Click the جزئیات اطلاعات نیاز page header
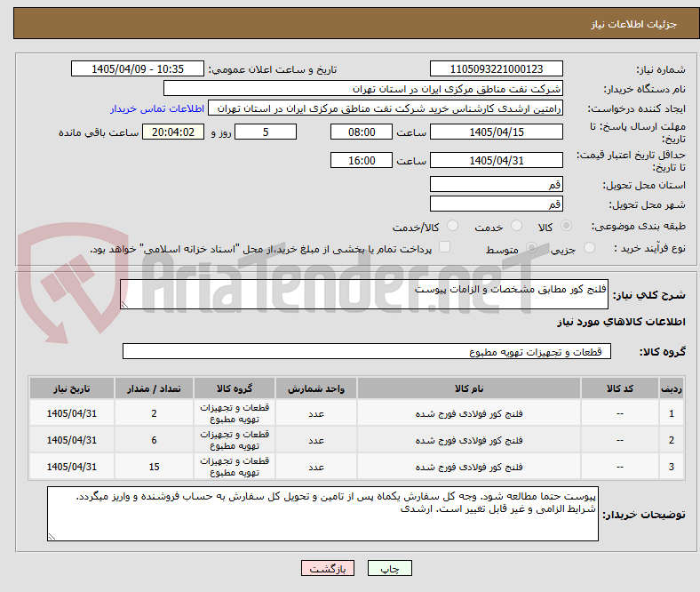Image resolution: width=700 pixels, height=592 pixels. (x=634, y=24)
